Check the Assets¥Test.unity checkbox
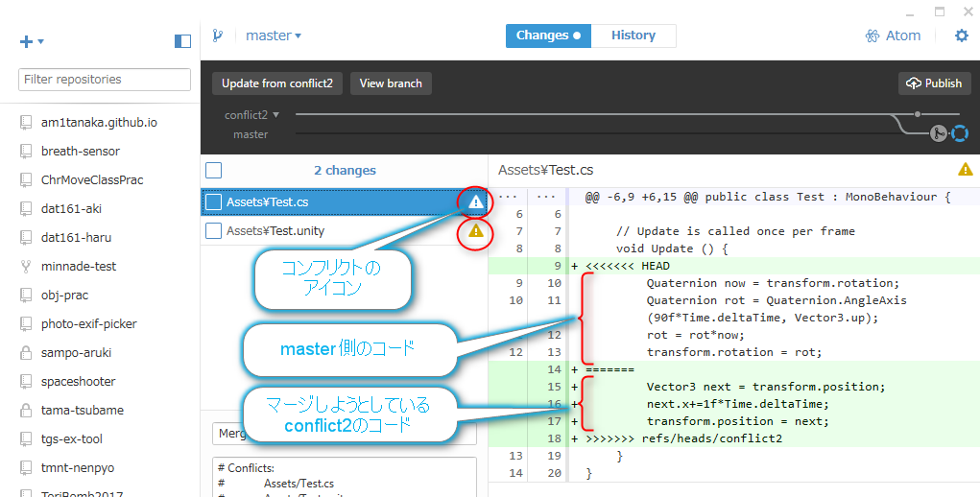Screen dimensions: 980x497 [214, 230]
